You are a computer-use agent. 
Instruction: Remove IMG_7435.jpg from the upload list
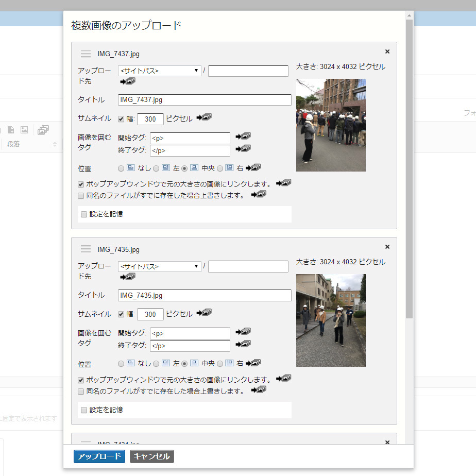pyautogui.click(x=387, y=247)
